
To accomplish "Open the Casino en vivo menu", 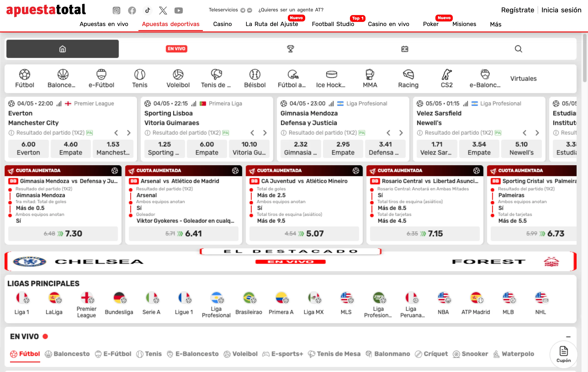I will (388, 24).
